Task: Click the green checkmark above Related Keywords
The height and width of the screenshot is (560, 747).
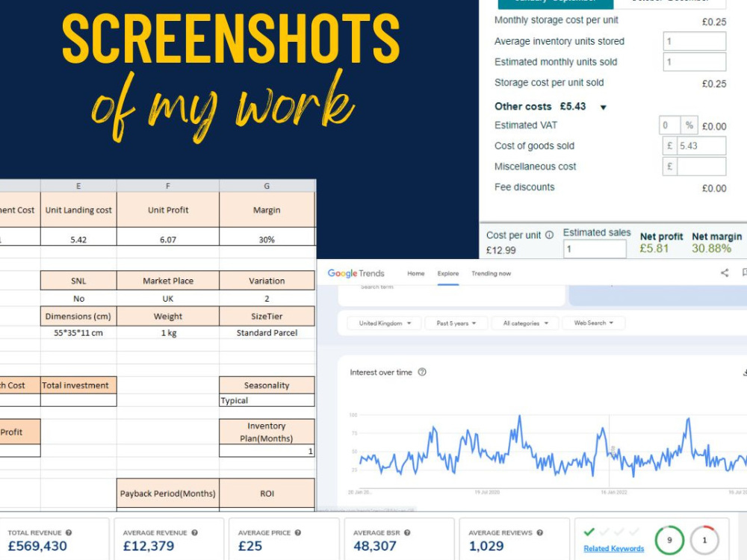Action: coord(589,532)
